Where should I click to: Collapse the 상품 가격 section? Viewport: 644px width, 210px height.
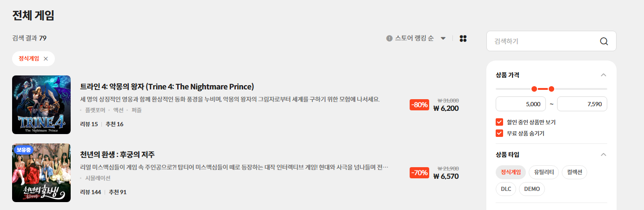coord(603,75)
